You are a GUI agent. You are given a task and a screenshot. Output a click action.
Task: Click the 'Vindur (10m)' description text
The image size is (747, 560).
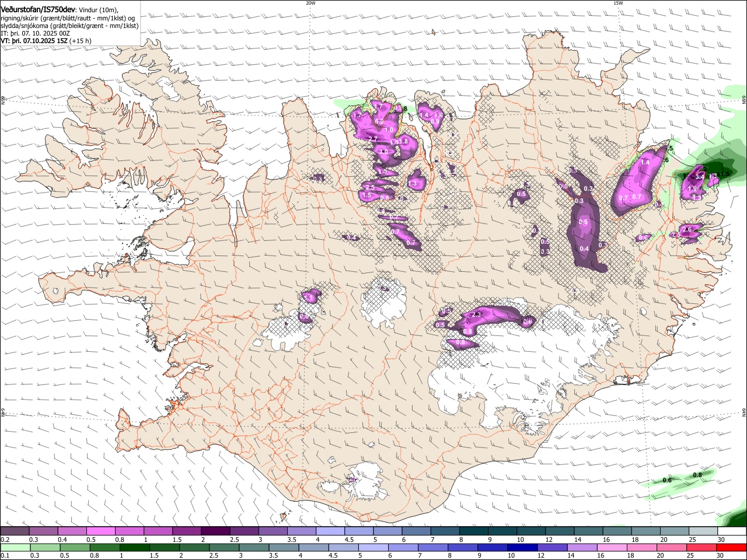click(x=98, y=10)
